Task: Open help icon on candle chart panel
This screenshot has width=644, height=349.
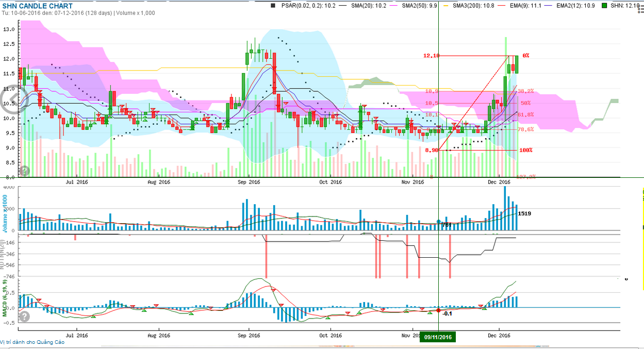Action: 24,171
